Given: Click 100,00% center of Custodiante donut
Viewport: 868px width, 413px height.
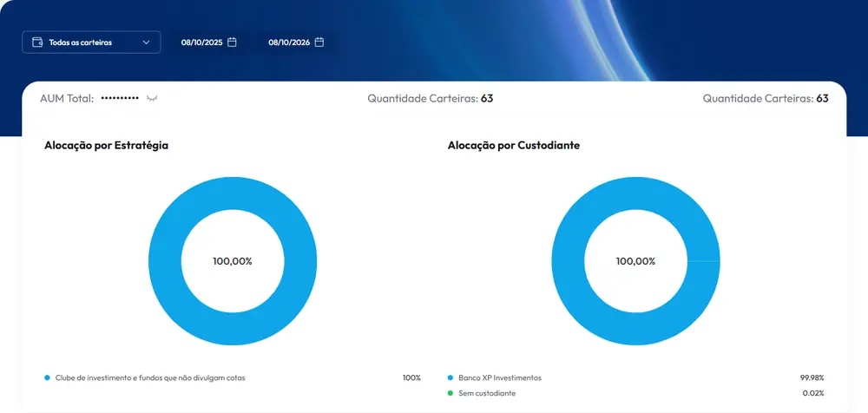Looking at the screenshot, I should coord(635,261).
